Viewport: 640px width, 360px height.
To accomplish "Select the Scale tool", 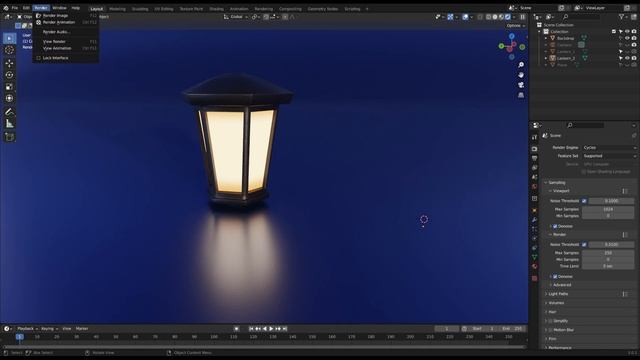I will (9, 87).
